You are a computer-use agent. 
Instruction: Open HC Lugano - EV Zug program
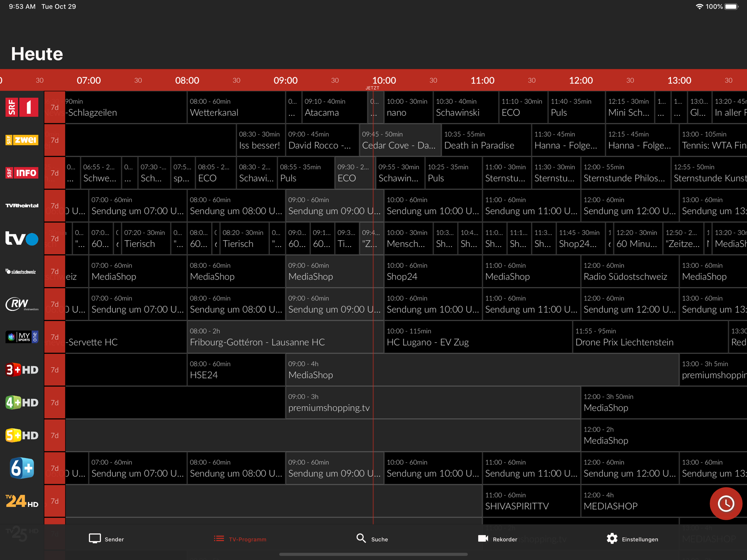478,337
